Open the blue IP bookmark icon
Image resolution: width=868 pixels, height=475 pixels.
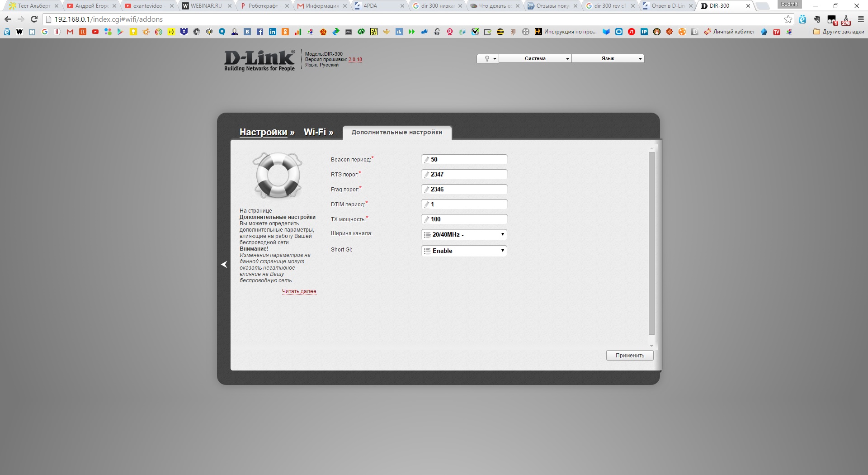[x=644, y=32]
